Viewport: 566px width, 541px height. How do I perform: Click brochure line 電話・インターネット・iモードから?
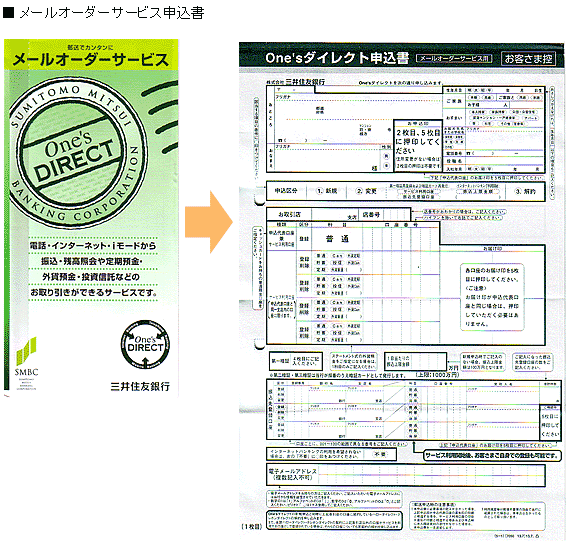click(93, 246)
